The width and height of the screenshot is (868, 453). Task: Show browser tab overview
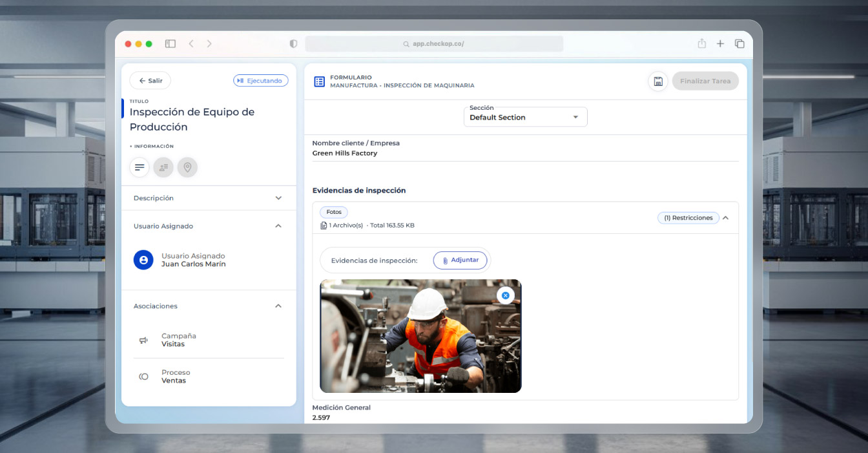[x=739, y=44]
